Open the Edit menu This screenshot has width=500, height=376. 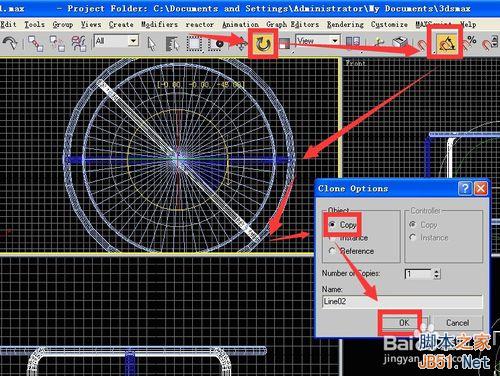(8, 24)
